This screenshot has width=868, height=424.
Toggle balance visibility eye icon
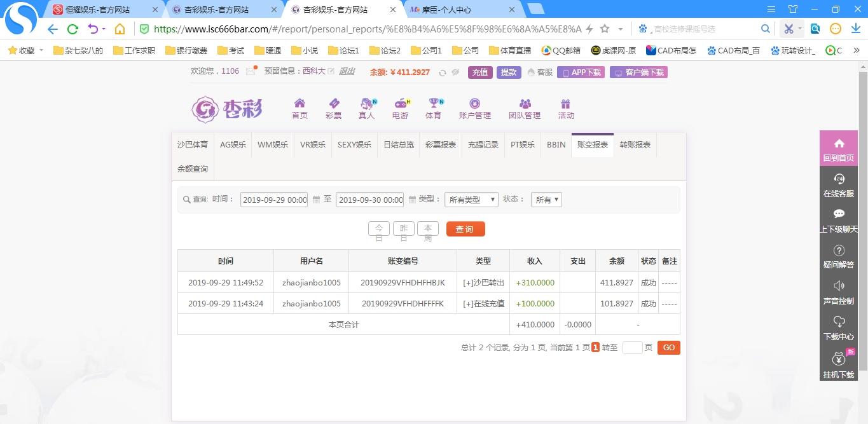(455, 72)
